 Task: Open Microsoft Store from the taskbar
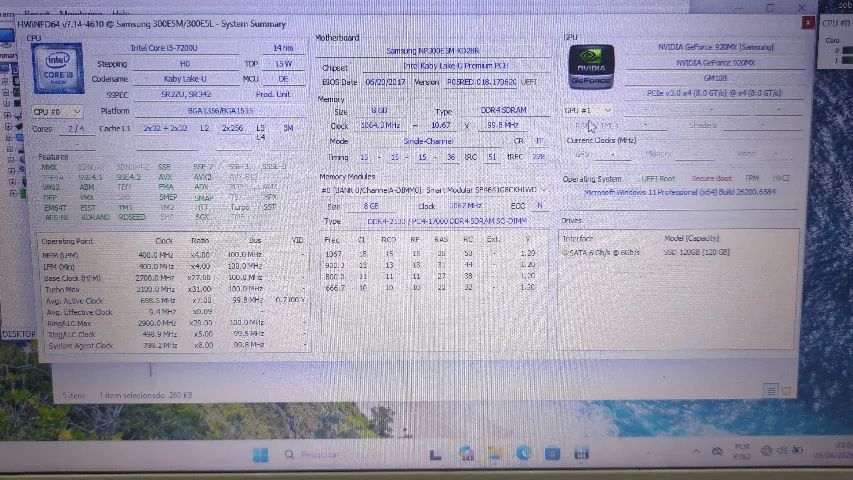click(x=552, y=453)
